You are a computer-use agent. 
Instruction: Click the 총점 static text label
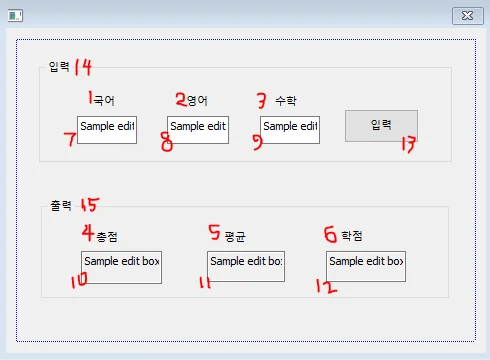[x=107, y=237]
